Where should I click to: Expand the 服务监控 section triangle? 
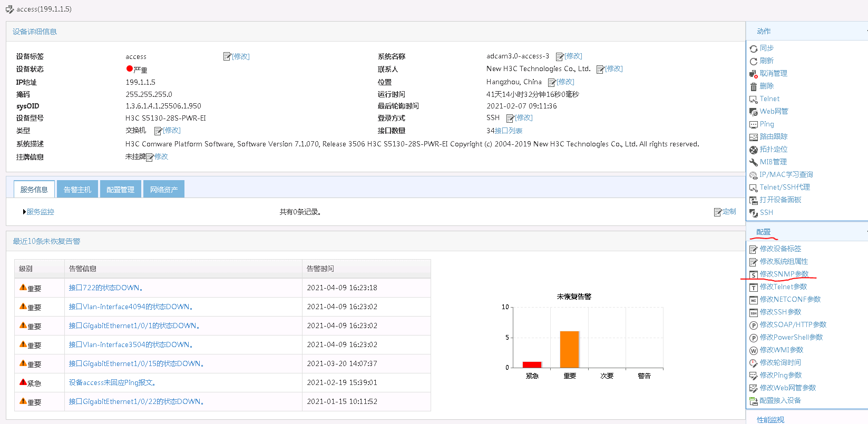point(24,212)
